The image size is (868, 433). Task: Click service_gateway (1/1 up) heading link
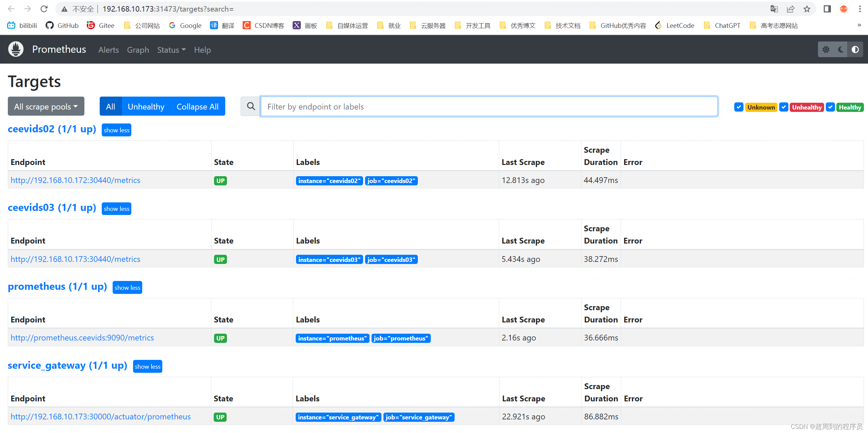pyautogui.click(x=67, y=365)
